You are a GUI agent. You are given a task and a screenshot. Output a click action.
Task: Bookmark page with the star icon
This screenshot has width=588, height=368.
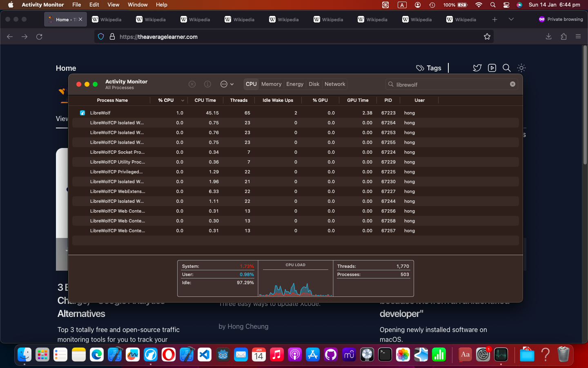pyautogui.click(x=487, y=37)
